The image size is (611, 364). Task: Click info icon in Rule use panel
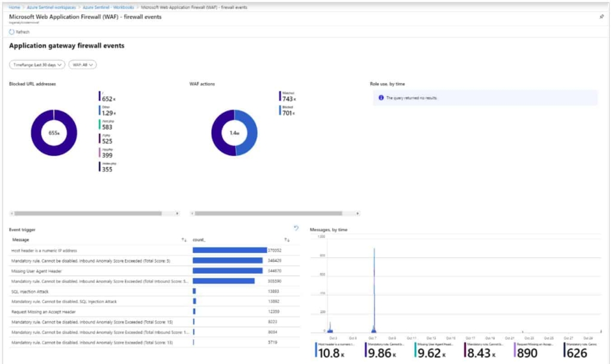[381, 98]
